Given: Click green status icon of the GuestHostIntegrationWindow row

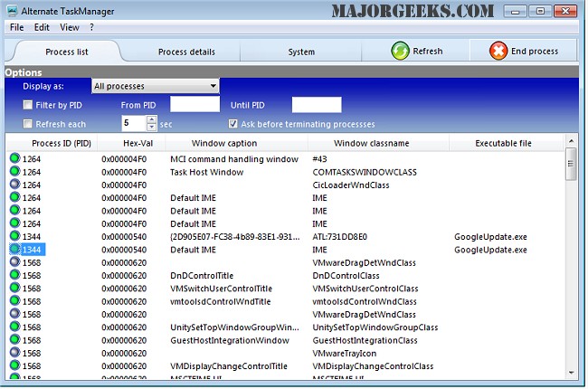Looking at the screenshot, I should (14, 340).
